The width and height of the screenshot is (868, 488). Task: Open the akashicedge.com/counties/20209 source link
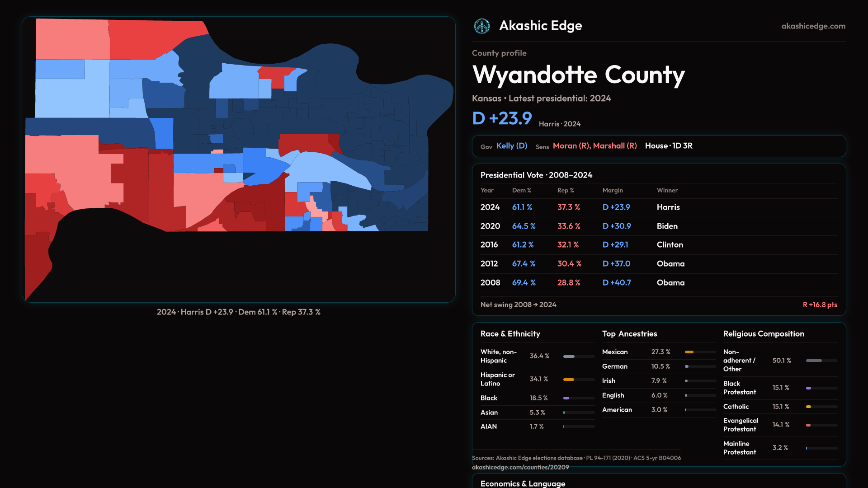[x=520, y=467]
